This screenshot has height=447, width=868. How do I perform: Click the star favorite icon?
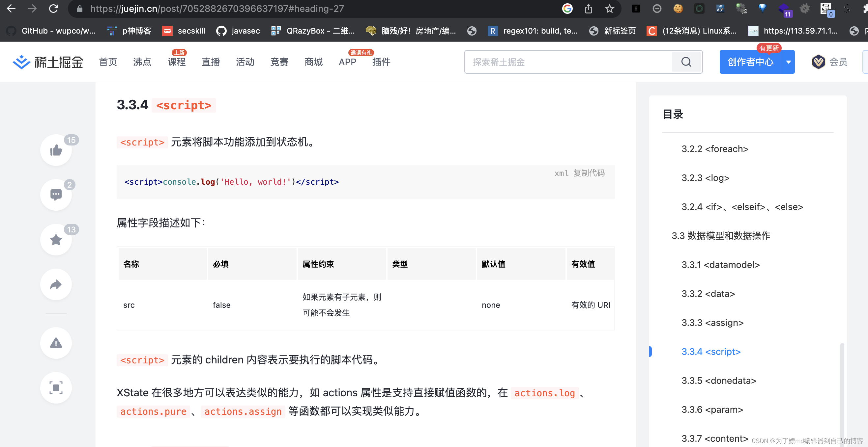[x=56, y=240]
